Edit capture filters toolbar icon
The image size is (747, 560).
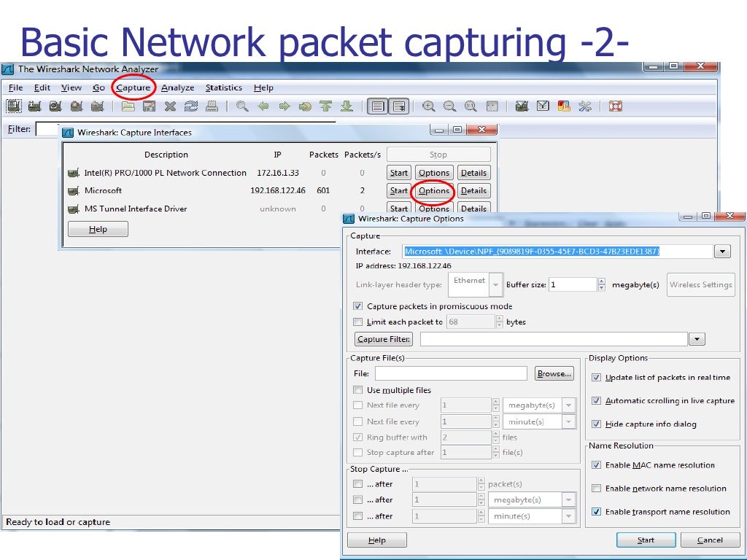(522, 106)
